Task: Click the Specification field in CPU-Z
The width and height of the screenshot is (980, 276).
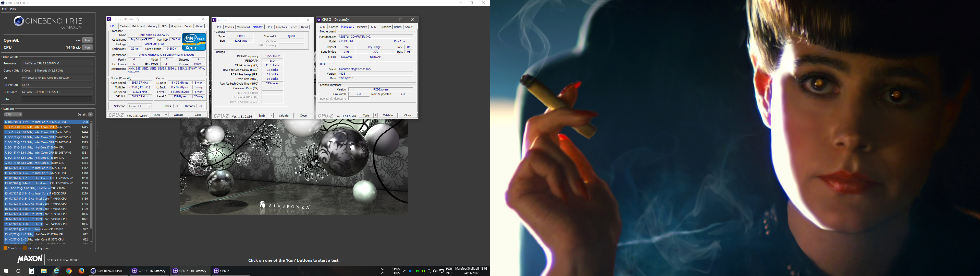Action: coord(166,55)
